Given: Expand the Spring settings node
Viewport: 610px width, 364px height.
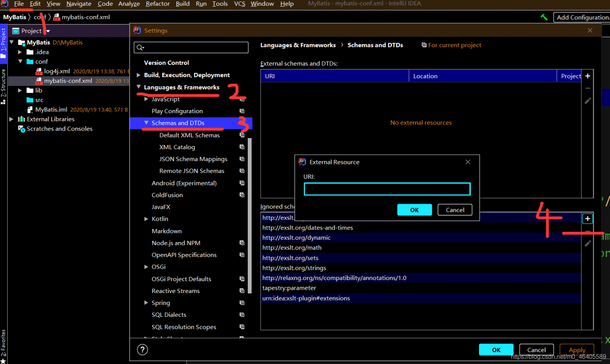Looking at the screenshot, I should [x=146, y=303].
